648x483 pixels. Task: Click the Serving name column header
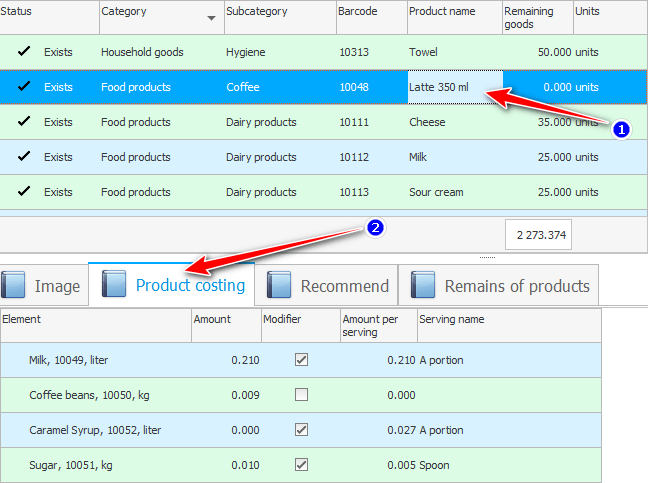coord(509,326)
